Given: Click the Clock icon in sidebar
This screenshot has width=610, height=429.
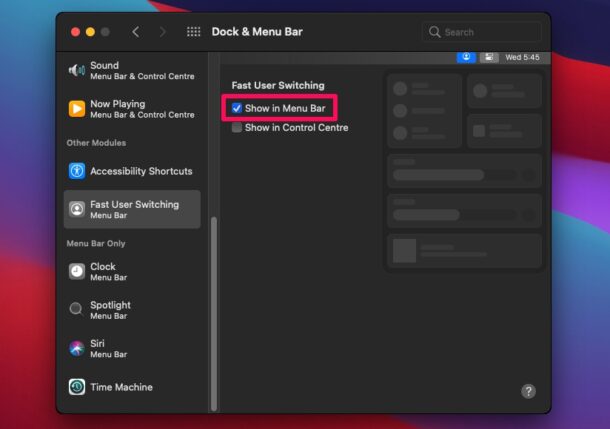Looking at the screenshot, I should 77,271.
